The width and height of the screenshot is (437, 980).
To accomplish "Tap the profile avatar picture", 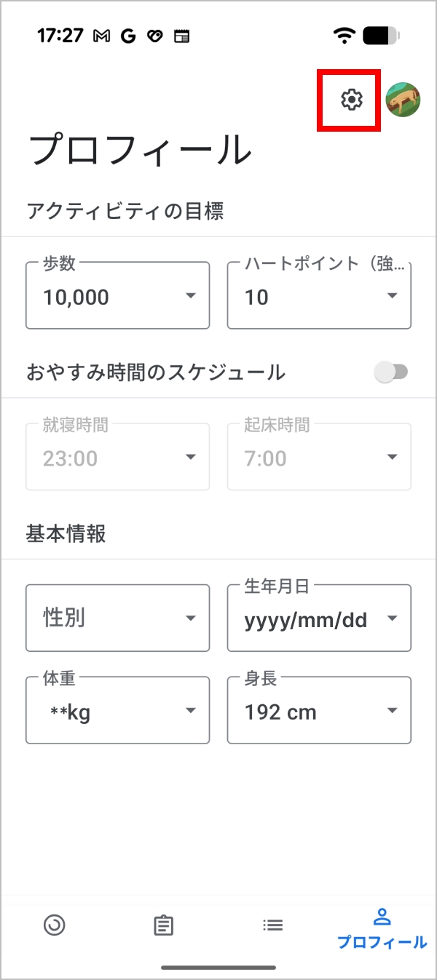I will (x=403, y=100).
